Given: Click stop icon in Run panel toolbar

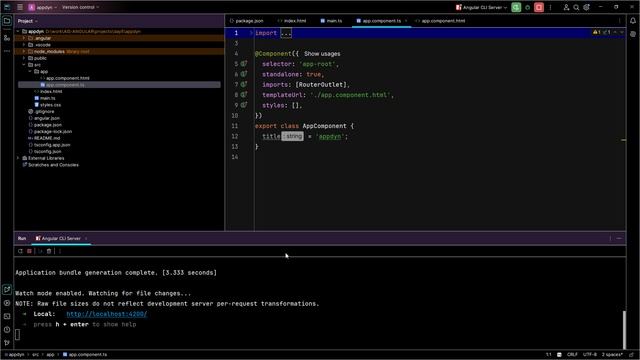Looking at the screenshot, I should (x=29, y=251).
